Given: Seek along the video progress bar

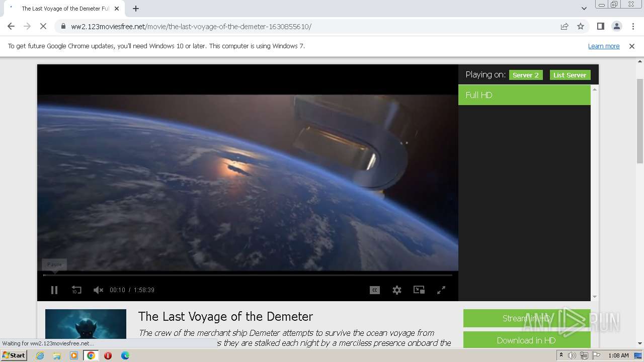Looking at the screenshot, I should pos(248,275).
